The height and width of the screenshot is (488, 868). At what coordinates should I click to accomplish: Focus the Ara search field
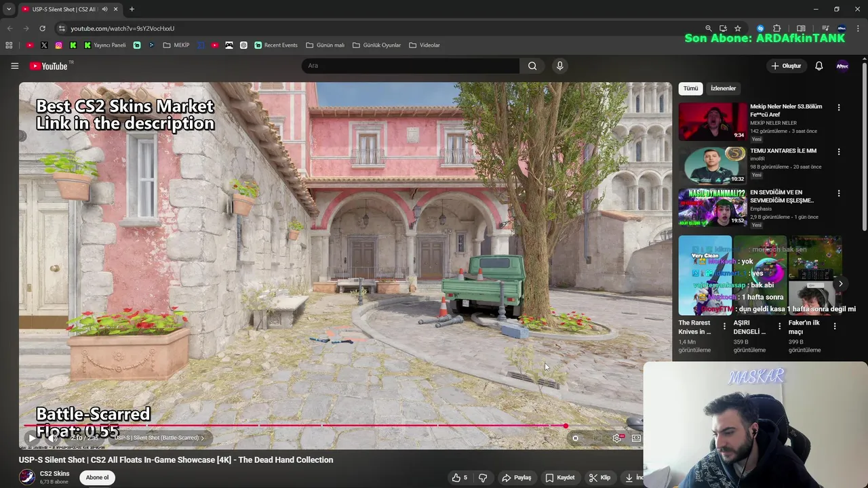click(410, 66)
